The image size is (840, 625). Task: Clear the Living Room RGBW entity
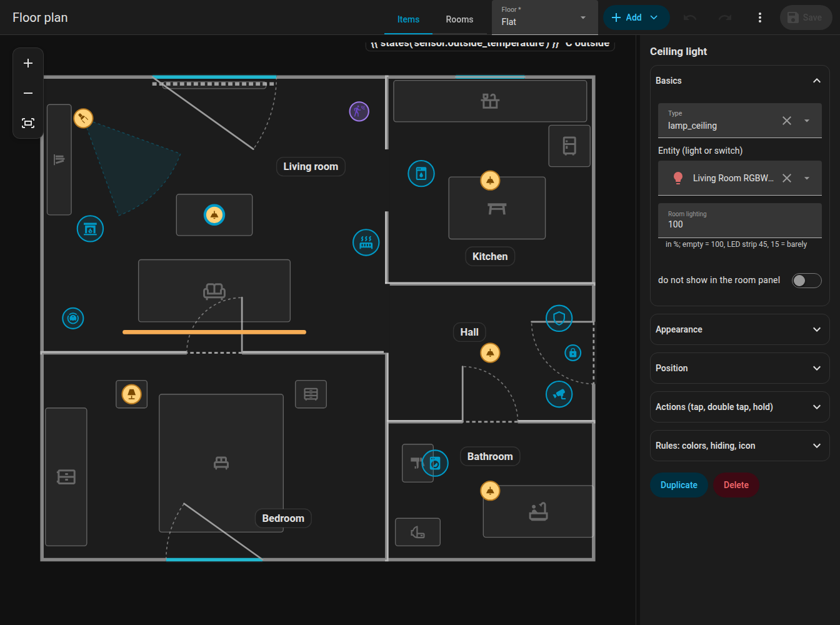pos(787,178)
